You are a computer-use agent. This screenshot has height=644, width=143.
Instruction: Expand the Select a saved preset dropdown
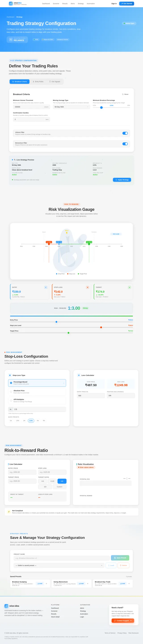[x=59, y=565]
